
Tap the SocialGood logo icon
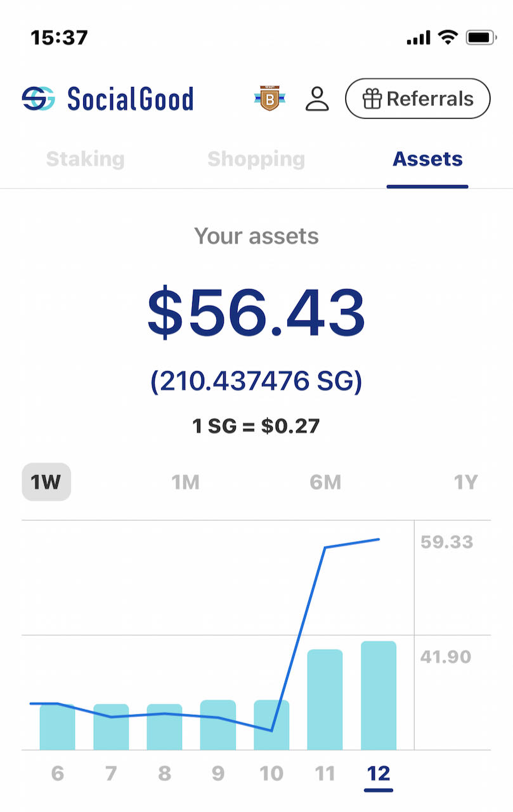38,99
